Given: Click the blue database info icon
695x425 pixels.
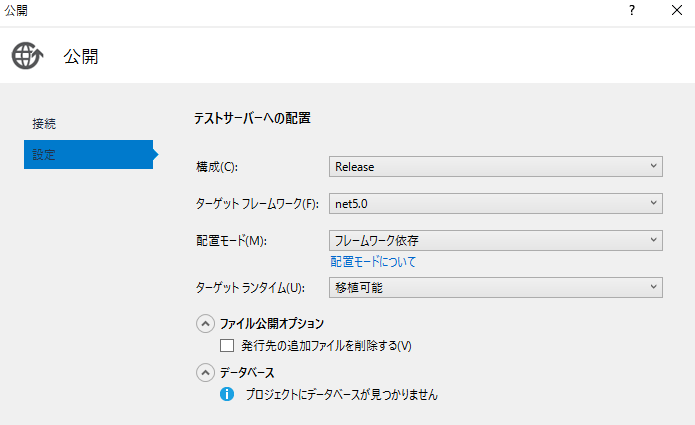Looking at the screenshot, I should point(227,394).
